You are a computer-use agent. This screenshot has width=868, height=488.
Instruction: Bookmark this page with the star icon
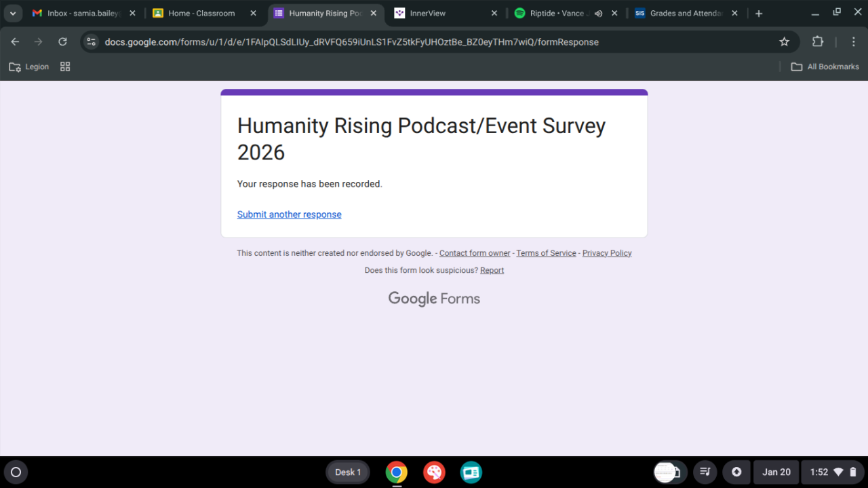point(785,42)
